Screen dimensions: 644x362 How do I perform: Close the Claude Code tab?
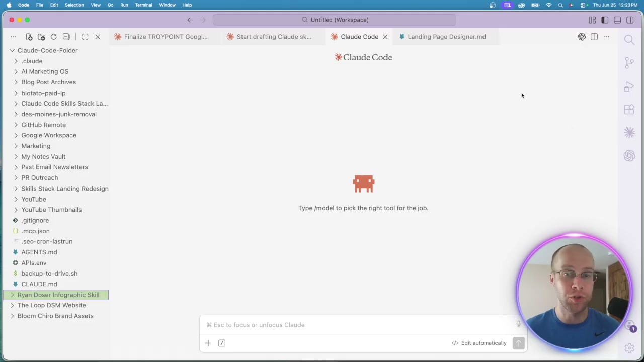click(385, 37)
